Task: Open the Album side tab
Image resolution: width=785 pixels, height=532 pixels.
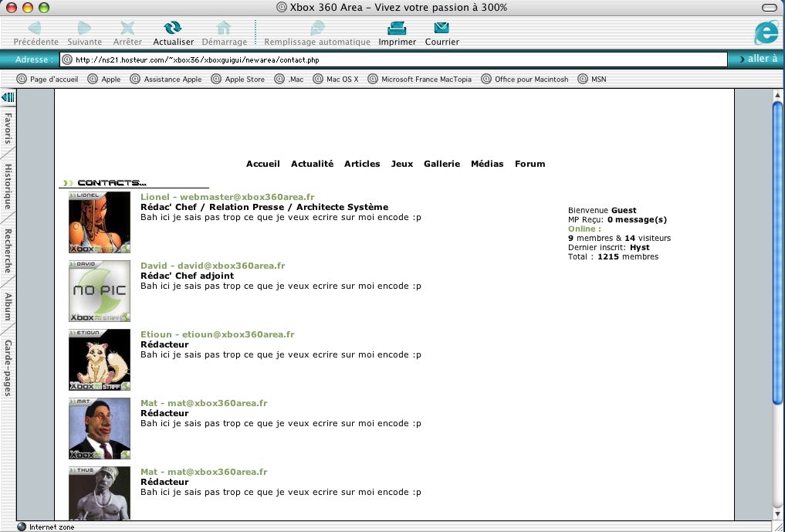Action: pyautogui.click(x=8, y=307)
